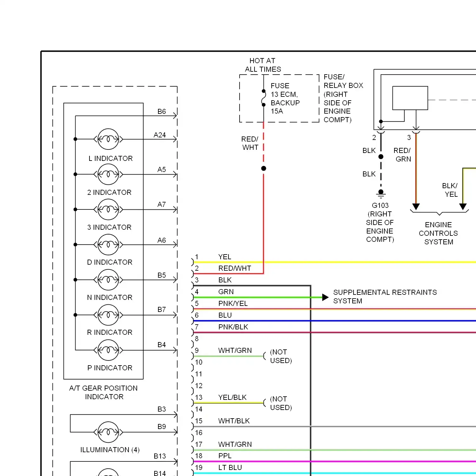
Task: Click the PNK/YEL wire label at pin 5
Action: 233,303
